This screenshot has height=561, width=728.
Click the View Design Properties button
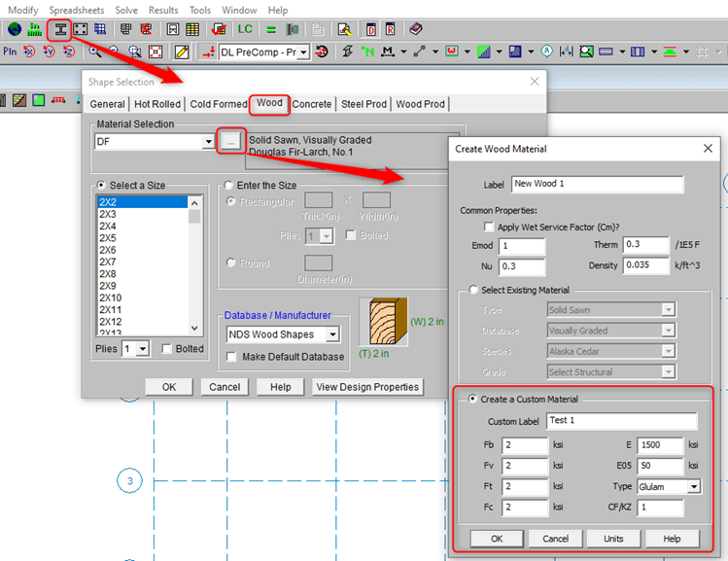point(368,387)
